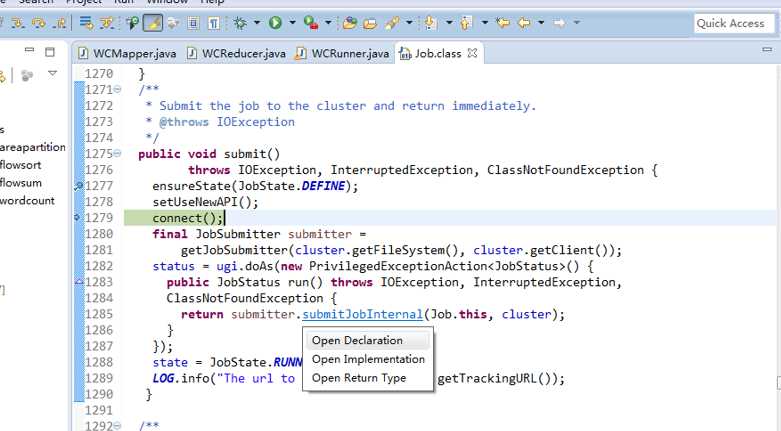Choose Open Implementation from popup
Screen dimensions: 781x431
pos(368,359)
